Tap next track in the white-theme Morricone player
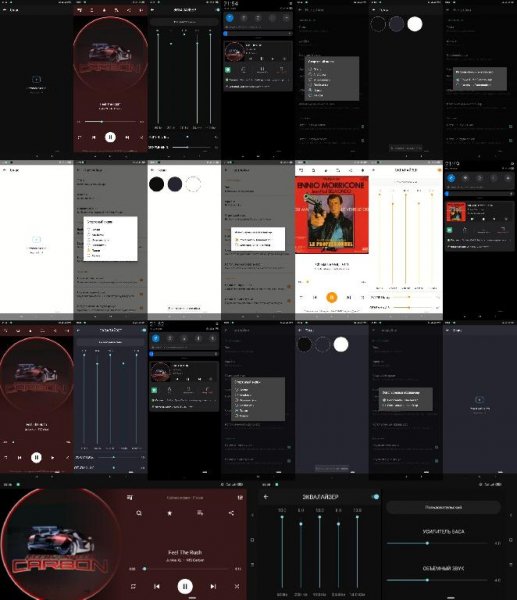 point(349,297)
